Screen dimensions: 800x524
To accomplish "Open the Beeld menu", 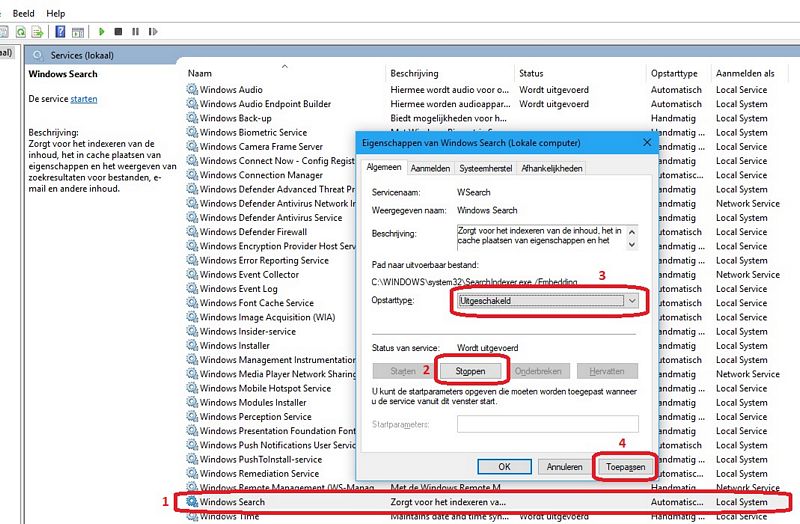I will point(23,13).
